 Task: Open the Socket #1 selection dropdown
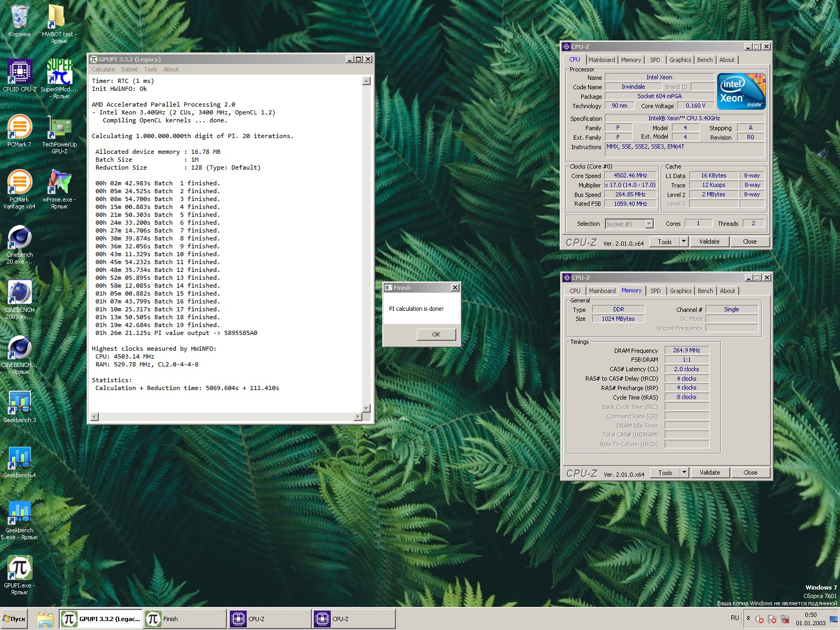629,224
